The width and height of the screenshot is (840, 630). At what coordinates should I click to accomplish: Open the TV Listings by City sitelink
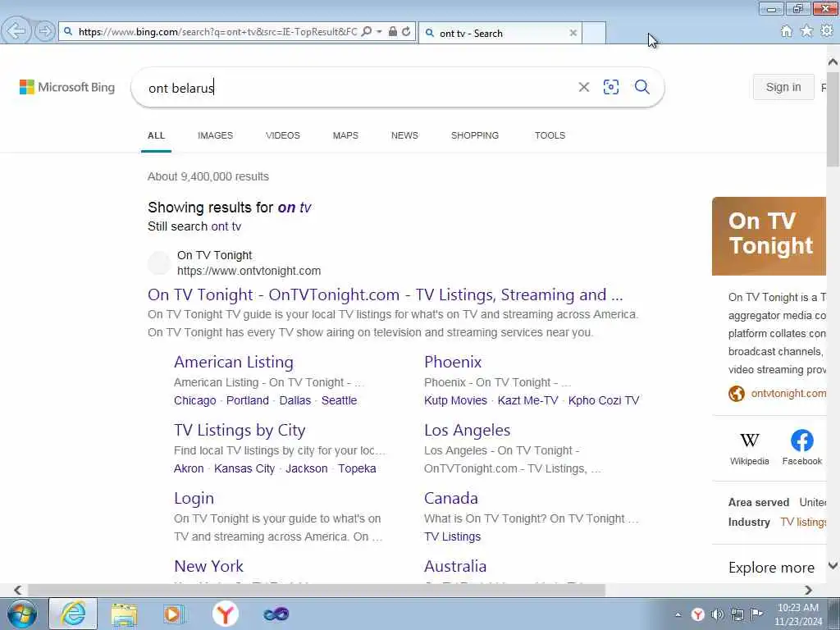coord(240,430)
